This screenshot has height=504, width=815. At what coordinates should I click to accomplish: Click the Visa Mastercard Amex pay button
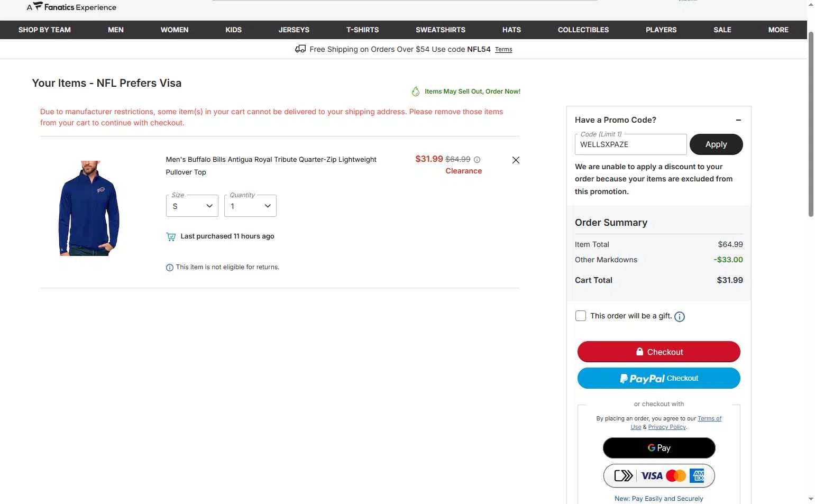point(659,476)
